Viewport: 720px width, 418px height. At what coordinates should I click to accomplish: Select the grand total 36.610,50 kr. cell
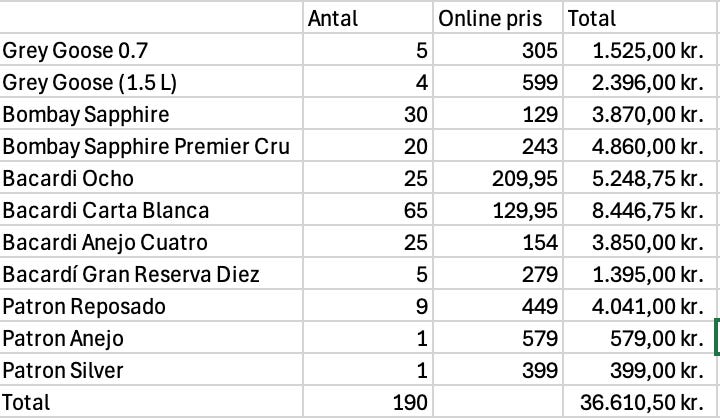pos(638,402)
